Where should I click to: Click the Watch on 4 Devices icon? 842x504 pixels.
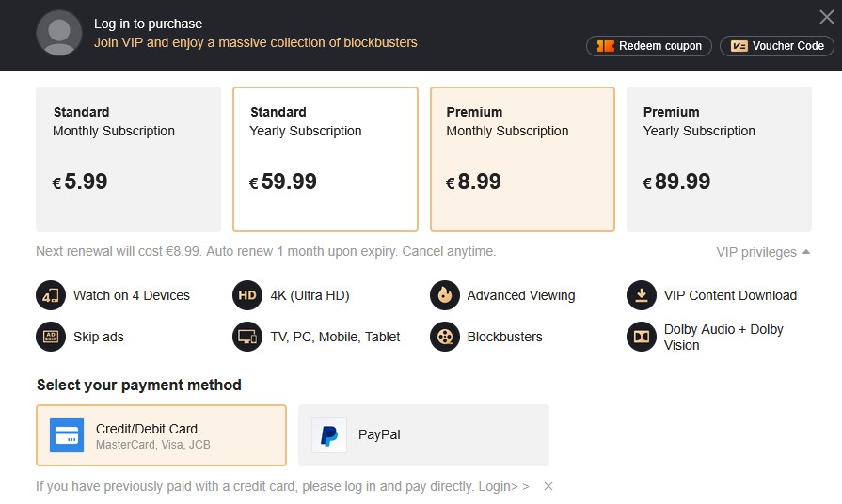point(51,295)
